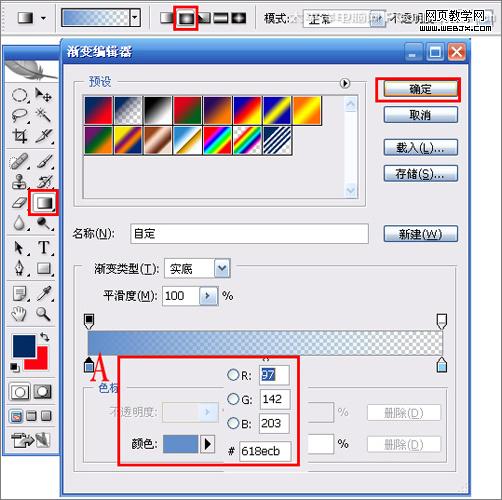Click the stop color swatch 颜色
The height and width of the screenshot is (500, 502).
click(x=180, y=444)
